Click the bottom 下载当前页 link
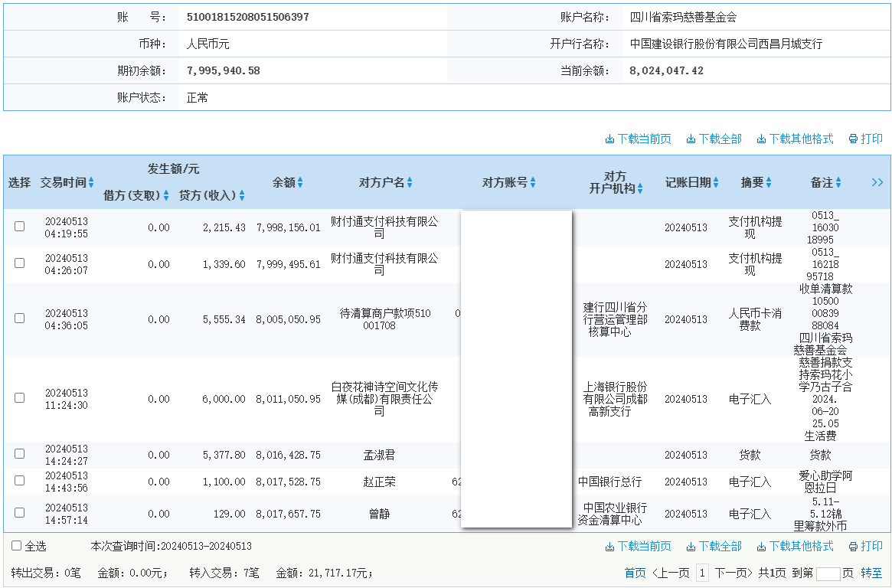Screen dimensions: 892x588 (x=644, y=547)
